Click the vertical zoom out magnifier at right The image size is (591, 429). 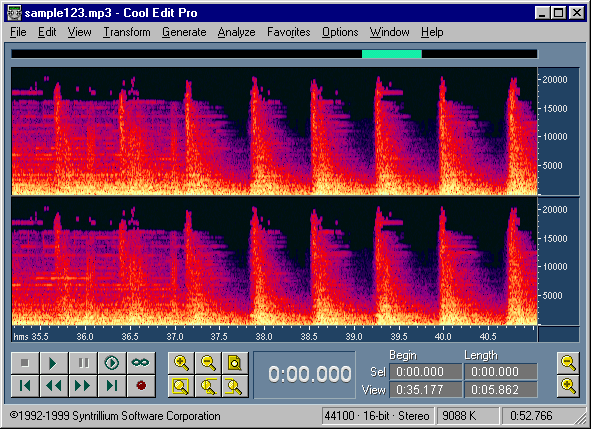[x=568, y=363]
